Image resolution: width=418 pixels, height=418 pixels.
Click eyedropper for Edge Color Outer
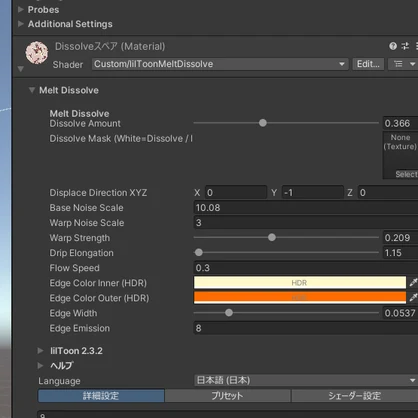pyautogui.click(x=413, y=297)
